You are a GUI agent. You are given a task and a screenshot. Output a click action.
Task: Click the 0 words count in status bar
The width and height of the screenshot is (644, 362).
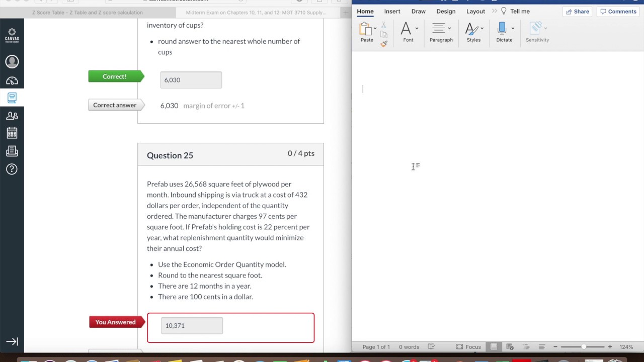409,347
